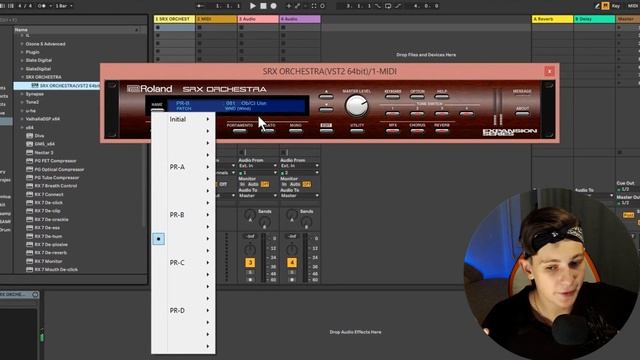Select RX 7 De-clip plugin icon
The height and width of the screenshot is (360, 640).
pyautogui.click(x=29, y=211)
